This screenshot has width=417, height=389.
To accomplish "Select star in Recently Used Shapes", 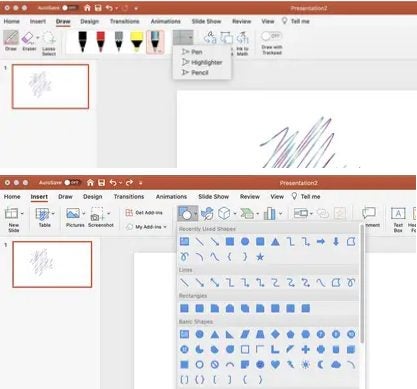I will (260, 257).
